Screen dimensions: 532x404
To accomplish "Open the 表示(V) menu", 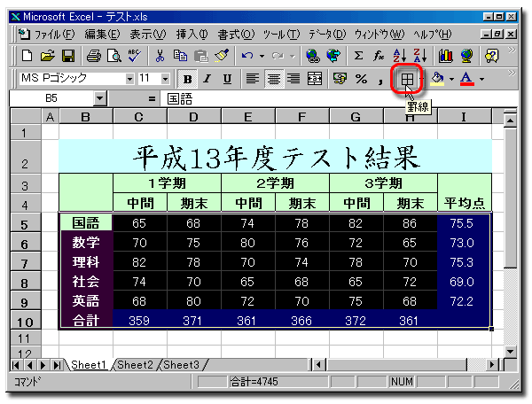I will point(148,35).
